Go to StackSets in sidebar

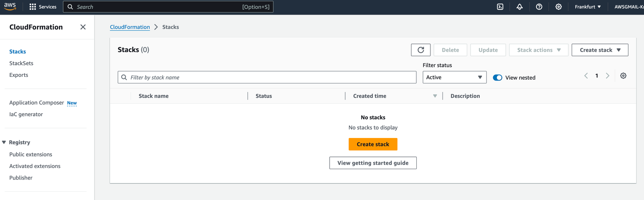[x=21, y=63]
